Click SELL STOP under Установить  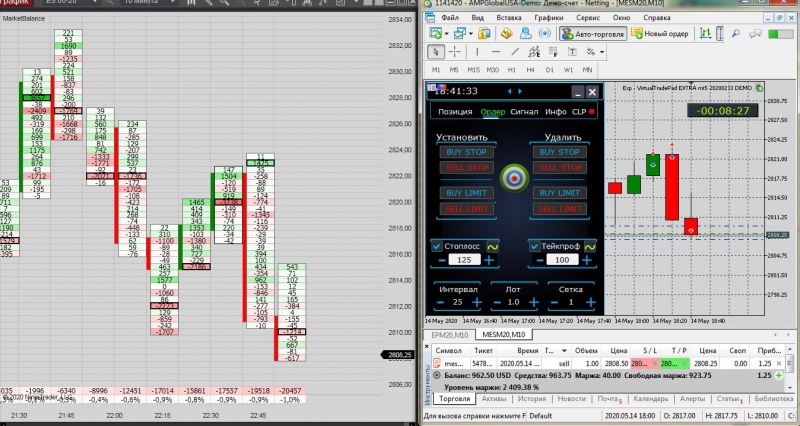(466, 167)
